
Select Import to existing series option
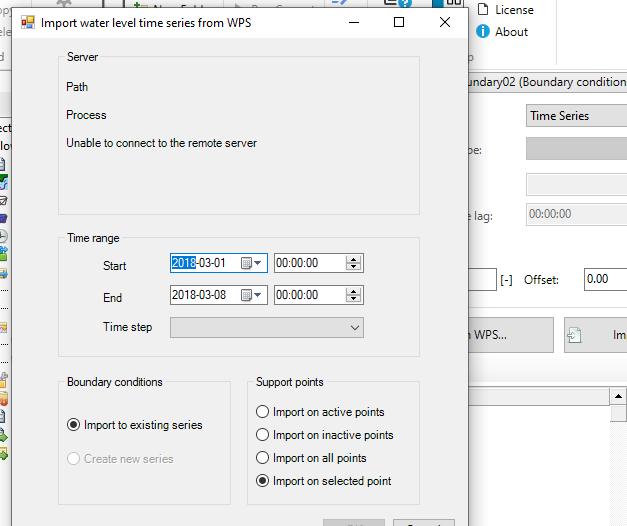(x=74, y=425)
